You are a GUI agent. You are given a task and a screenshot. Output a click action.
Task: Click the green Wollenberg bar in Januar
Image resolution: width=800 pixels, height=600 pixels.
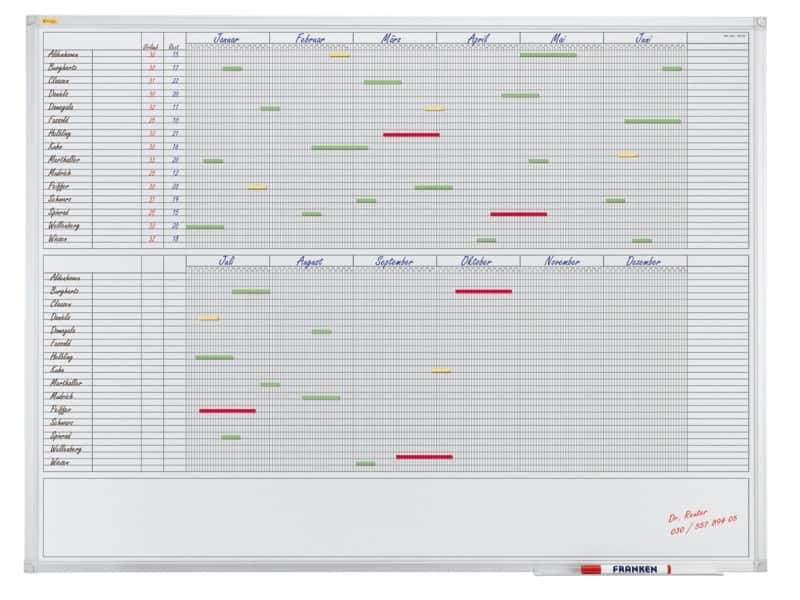point(205,227)
